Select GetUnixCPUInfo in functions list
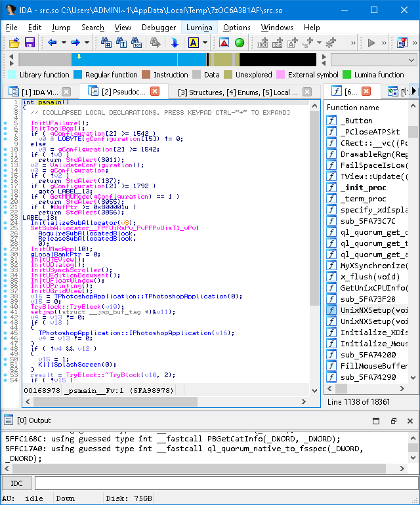 (366, 288)
